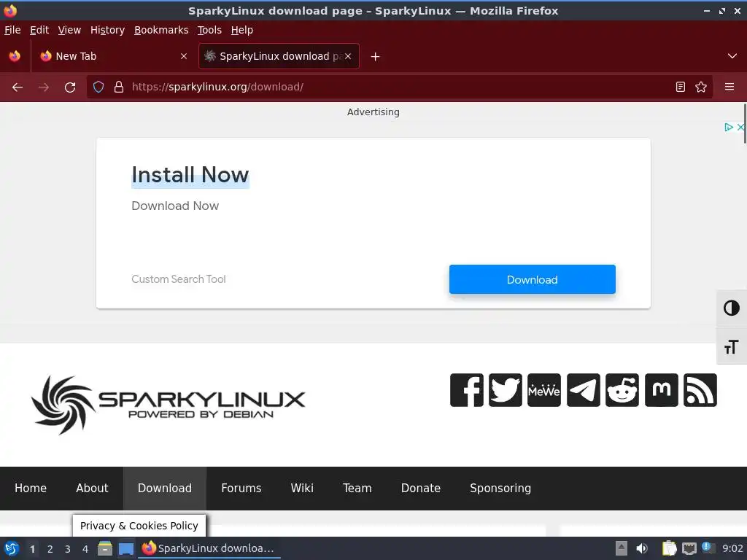Click the page vertical scrollbar thumb

(745, 122)
